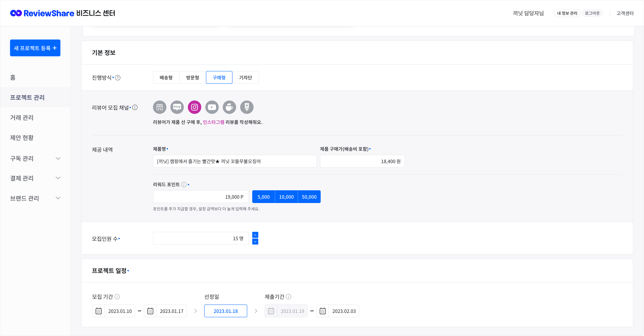Decrease recruit count with down arrow
Image resolution: width=644 pixels, height=336 pixels.
pyautogui.click(x=255, y=242)
